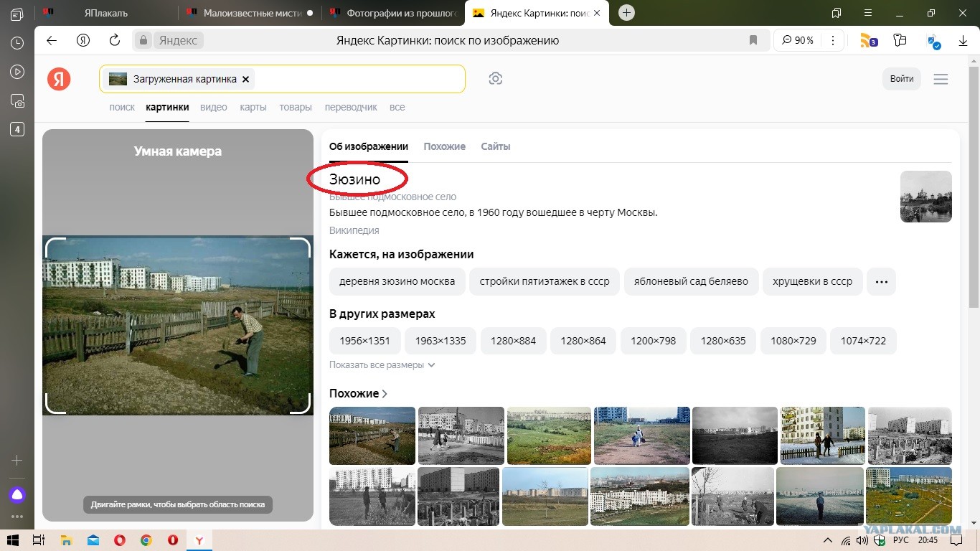This screenshot has height=551, width=980.
Task: Go to 'поиск' search section
Action: [122, 107]
